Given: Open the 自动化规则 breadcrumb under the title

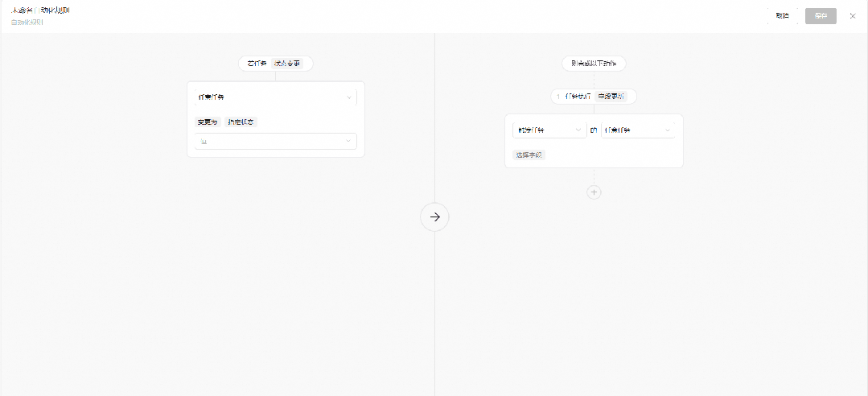Looking at the screenshot, I should pyautogui.click(x=27, y=23).
